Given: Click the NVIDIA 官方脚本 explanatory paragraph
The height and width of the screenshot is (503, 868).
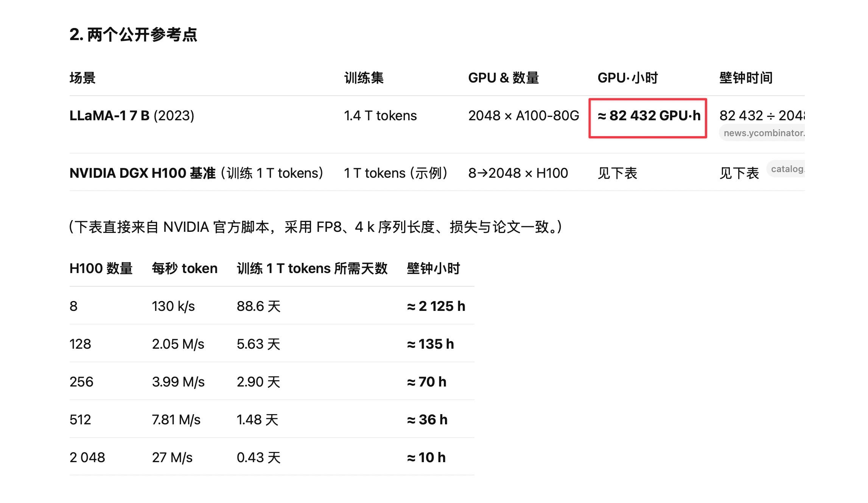Looking at the screenshot, I should (316, 227).
